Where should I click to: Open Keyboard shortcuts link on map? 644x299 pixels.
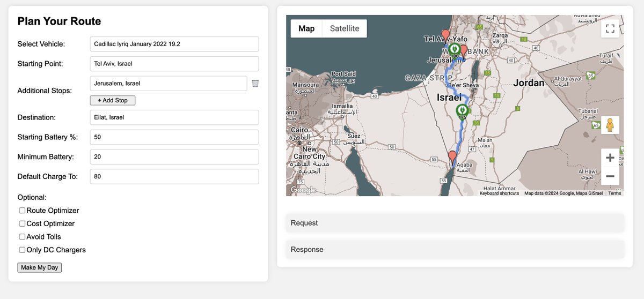click(499, 193)
